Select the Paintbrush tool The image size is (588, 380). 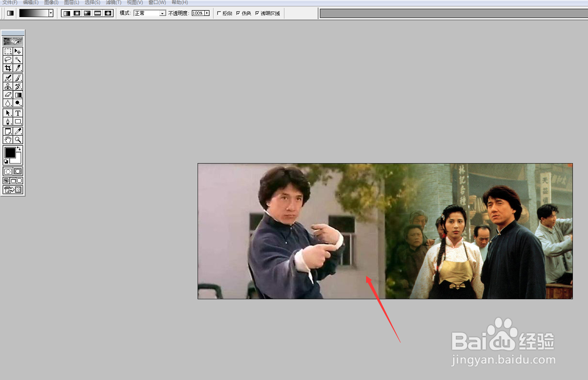point(18,78)
